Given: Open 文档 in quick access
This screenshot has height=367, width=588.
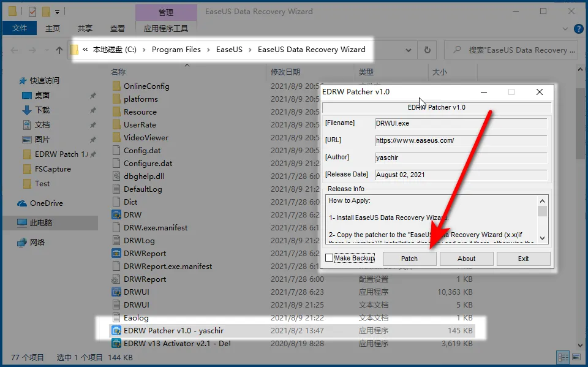Looking at the screenshot, I should click(x=42, y=124).
